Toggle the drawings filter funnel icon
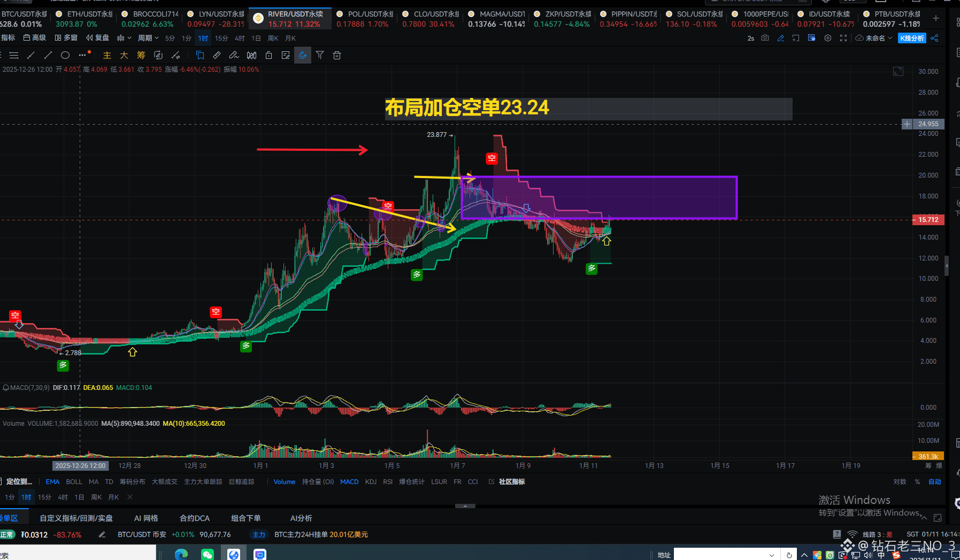The image size is (960, 560). point(320,55)
